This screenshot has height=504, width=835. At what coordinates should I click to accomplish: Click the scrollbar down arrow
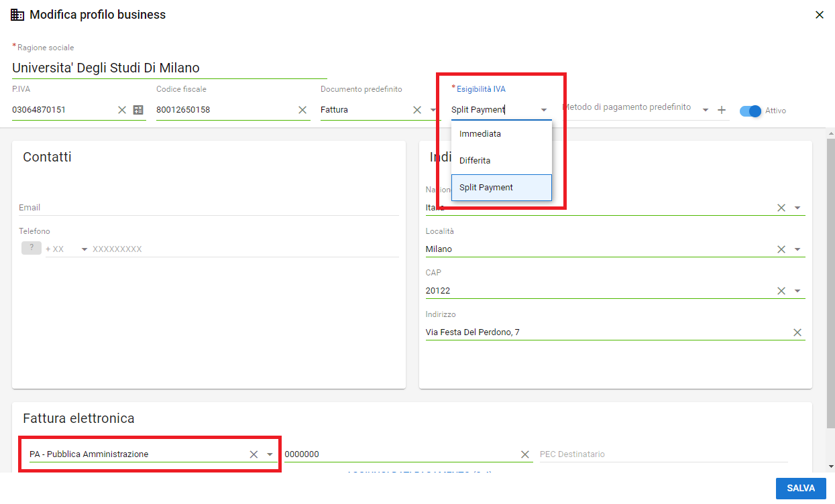(x=831, y=466)
